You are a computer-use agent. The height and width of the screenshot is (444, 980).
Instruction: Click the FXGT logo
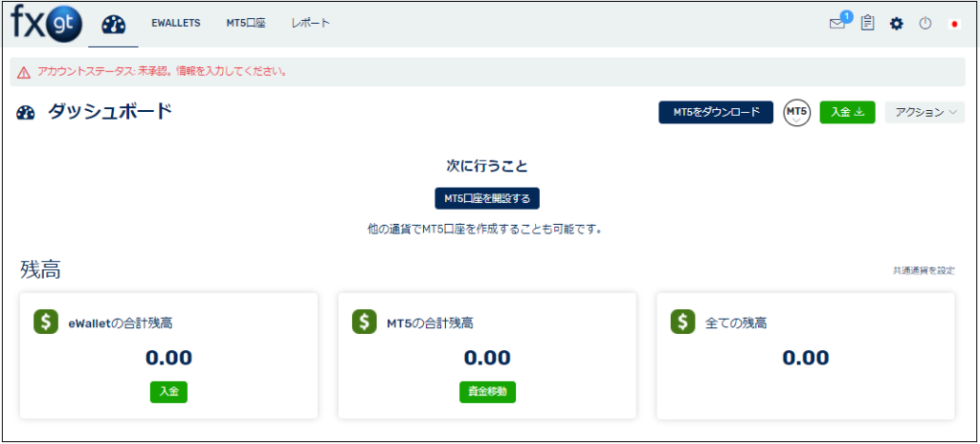point(46,24)
